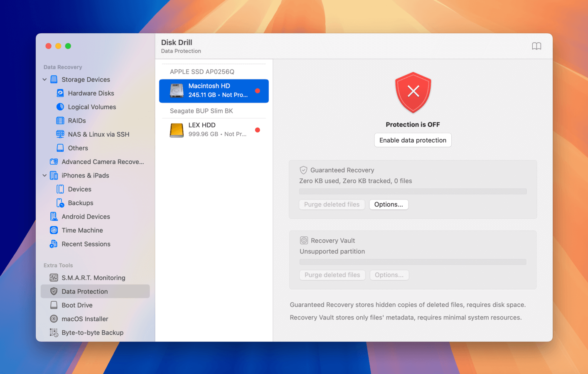The height and width of the screenshot is (374, 588).
Task: Collapse the iPhones & iPads tree section
Action: coord(44,175)
